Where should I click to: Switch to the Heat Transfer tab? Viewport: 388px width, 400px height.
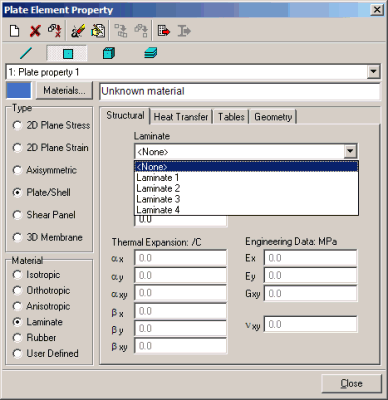tap(181, 117)
